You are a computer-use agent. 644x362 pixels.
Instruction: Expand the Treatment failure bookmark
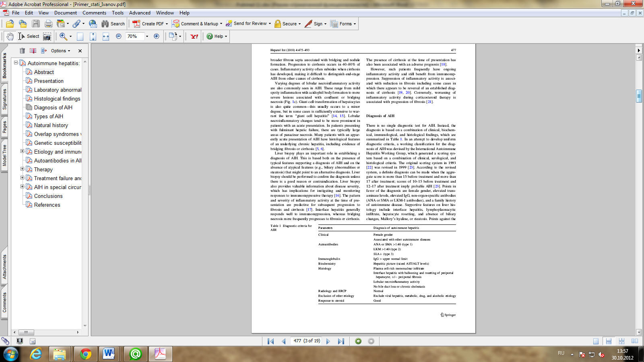pyautogui.click(x=23, y=178)
